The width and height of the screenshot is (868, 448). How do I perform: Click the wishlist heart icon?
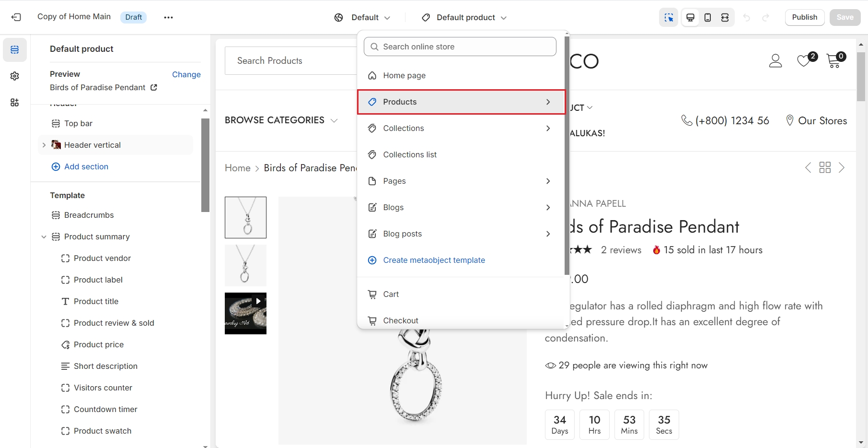pos(804,61)
